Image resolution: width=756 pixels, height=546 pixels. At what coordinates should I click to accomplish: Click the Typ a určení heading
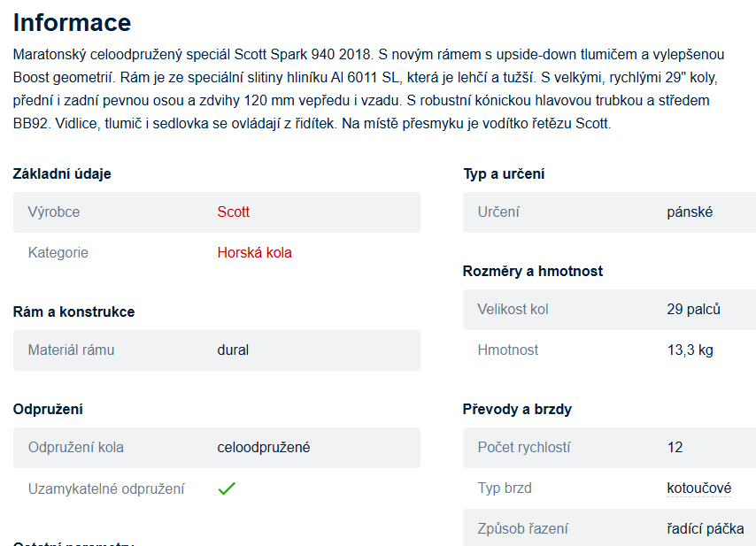pyautogui.click(x=504, y=173)
